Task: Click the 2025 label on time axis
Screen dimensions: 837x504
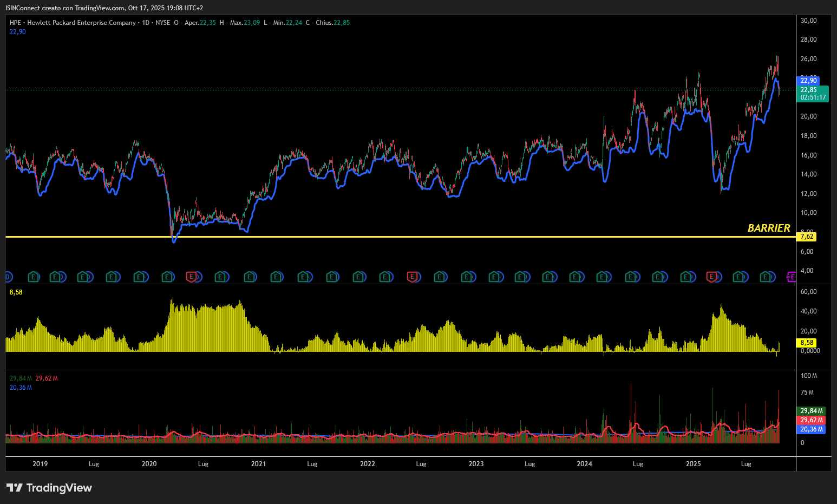Action: click(x=693, y=464)
